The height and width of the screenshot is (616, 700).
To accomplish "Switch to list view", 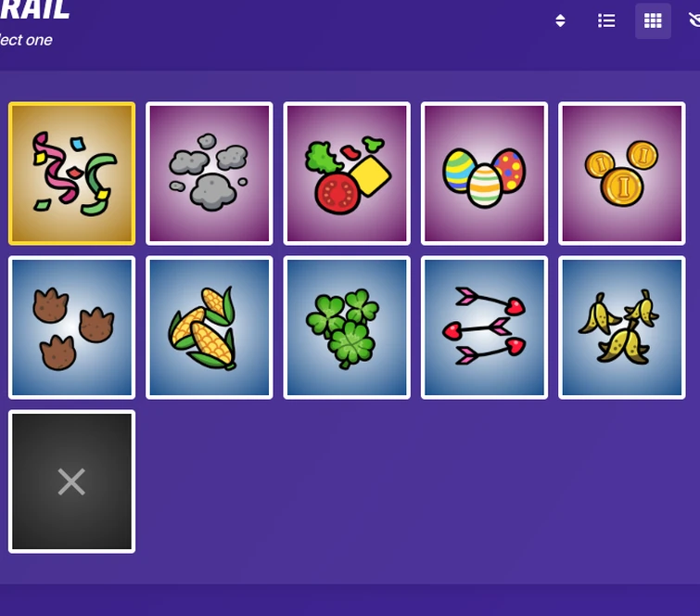I will 606,20.
